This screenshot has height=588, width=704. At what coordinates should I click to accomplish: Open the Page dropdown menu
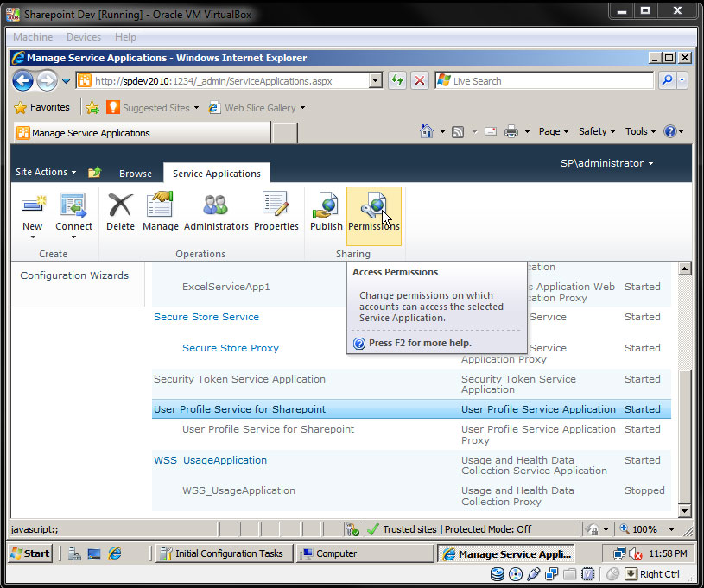[553, 131]
